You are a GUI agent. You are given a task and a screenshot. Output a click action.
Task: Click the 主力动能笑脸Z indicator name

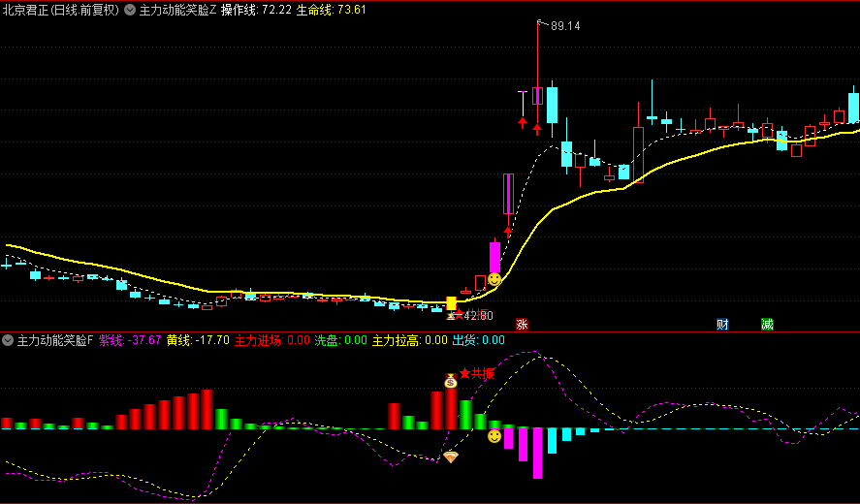(177, 10)
